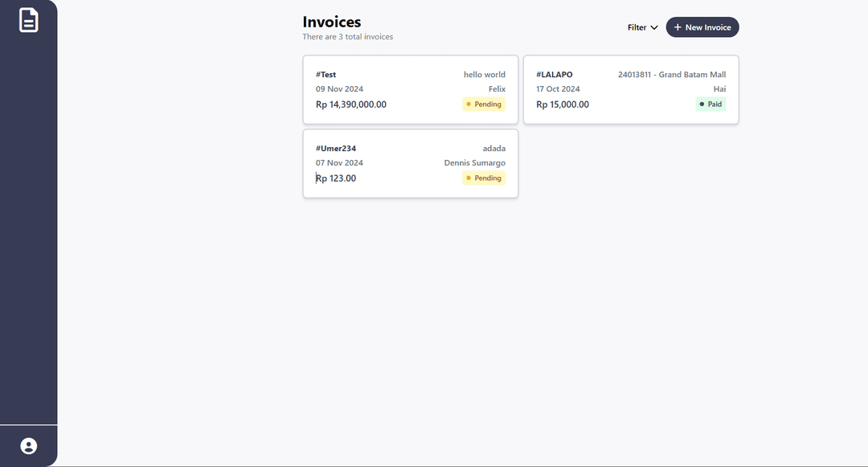This screenshot has height=467, width=868.
Task: Click the New Invoice button
Action: point(702,27)
